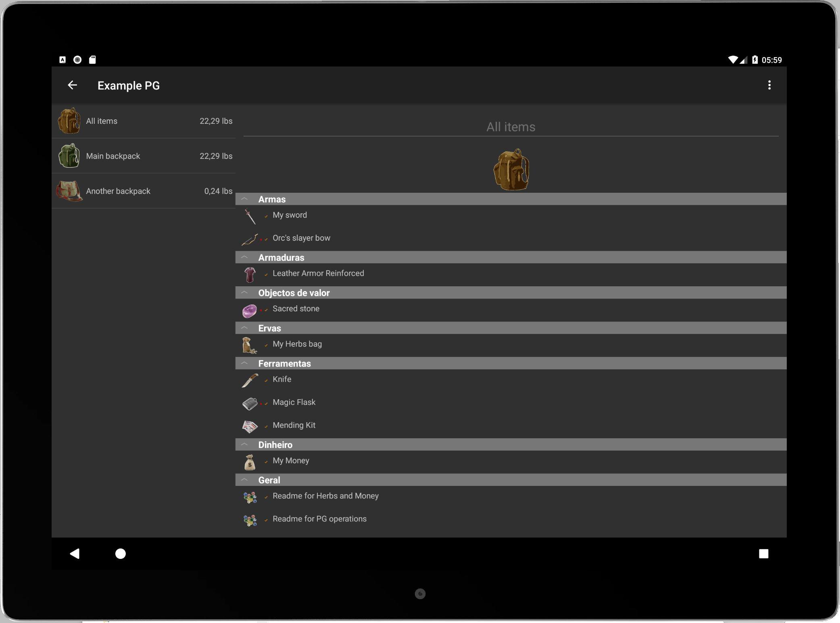Select the All items container label
The width and height of the screenshot is (840, 623).
click(x=102, y=121)
